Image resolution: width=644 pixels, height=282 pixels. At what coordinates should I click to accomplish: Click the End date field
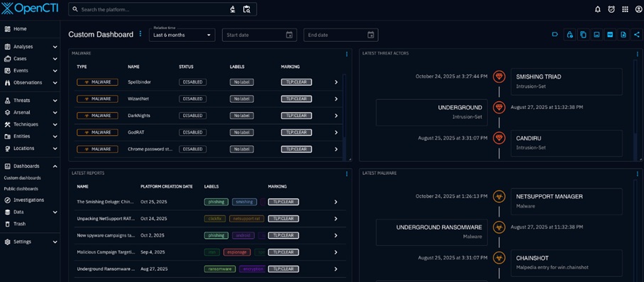point(340,35)
